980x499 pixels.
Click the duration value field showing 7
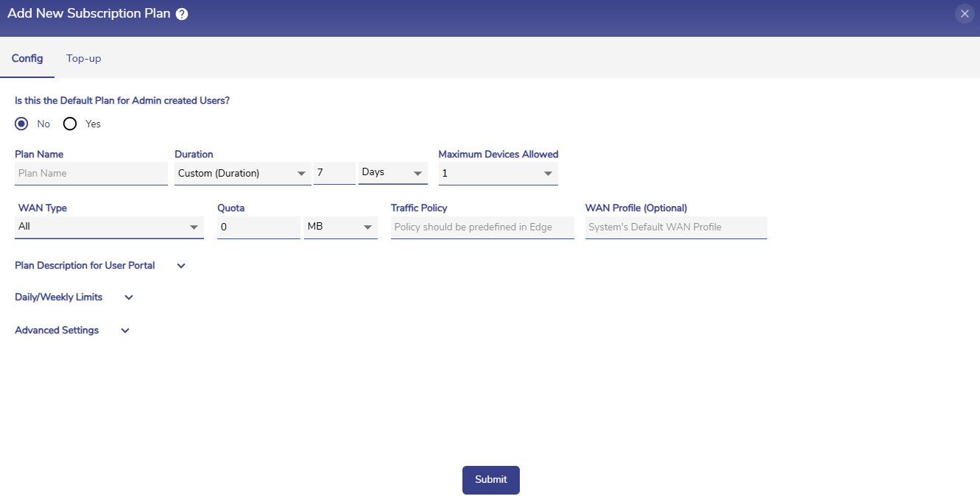click(334, 172)
